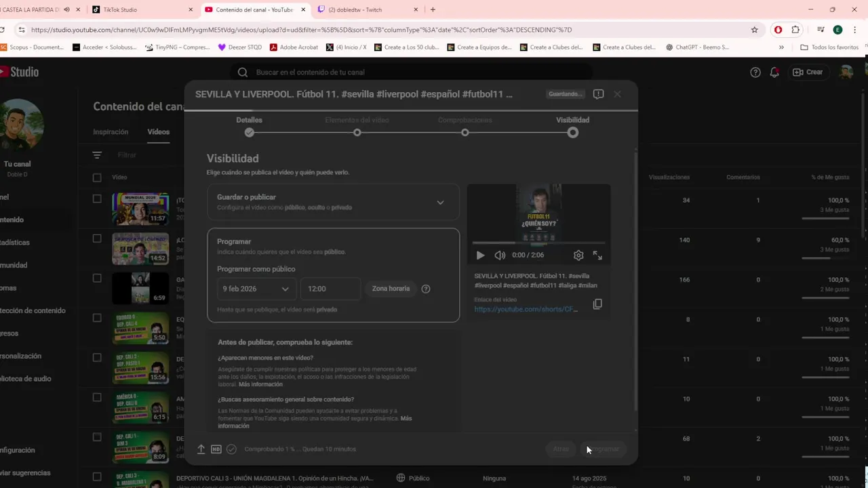Send feedback via the dialog's exclamation icon

tap(598, 94)
